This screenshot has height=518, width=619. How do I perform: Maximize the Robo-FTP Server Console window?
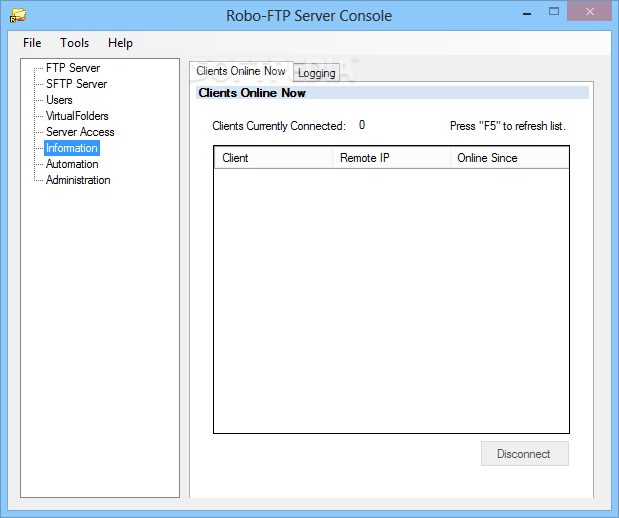554,11
